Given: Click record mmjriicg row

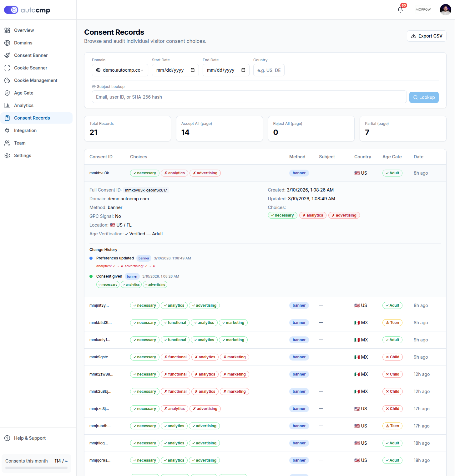Looking at the screenshot, I should point(265,443).
